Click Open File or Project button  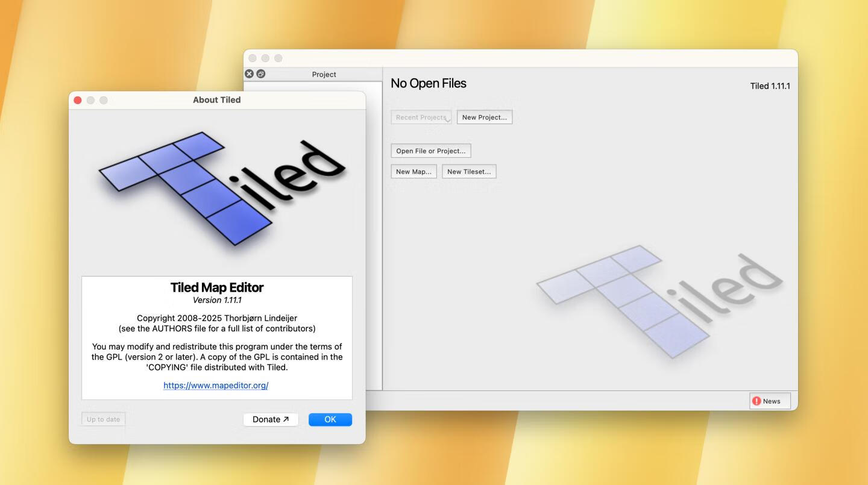(431, 151)
